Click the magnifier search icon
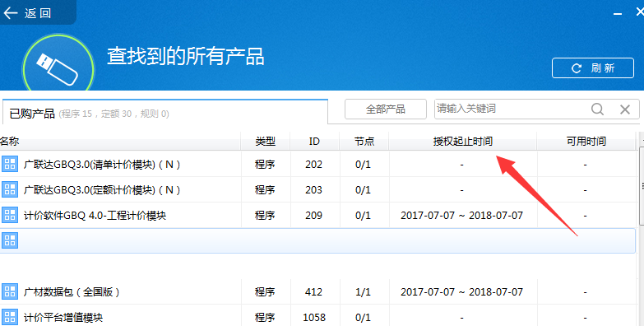 coord(597,109)
